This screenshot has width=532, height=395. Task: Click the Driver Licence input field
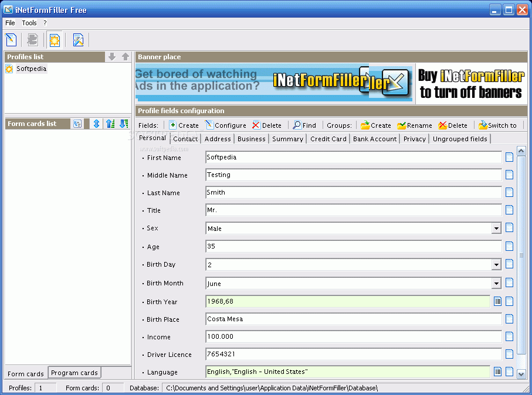[x=354, y=355]
